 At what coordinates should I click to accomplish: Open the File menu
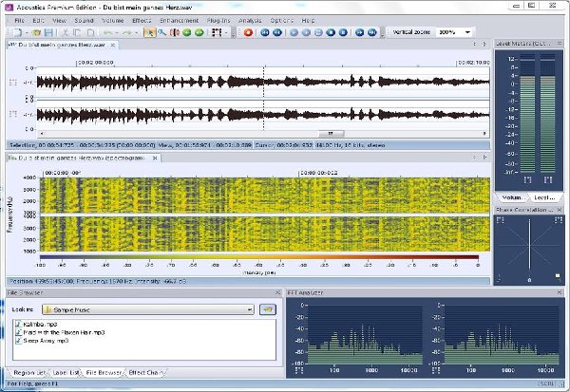(19, 20)
